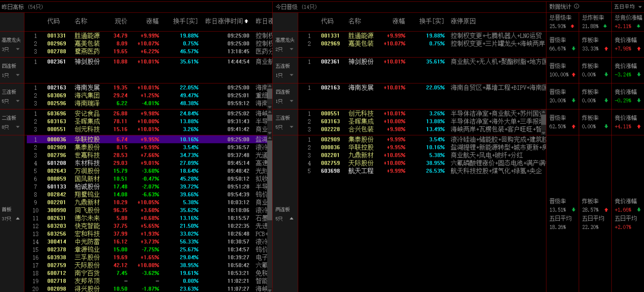This screenshot has width=644, height=292.
Task: Click the sort arrow on 昨日涨停时间
Action: click(x=246, y=21)
